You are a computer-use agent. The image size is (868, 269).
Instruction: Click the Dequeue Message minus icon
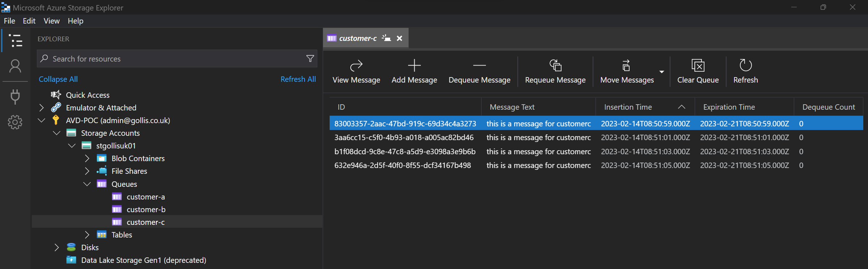coord(479,66)
